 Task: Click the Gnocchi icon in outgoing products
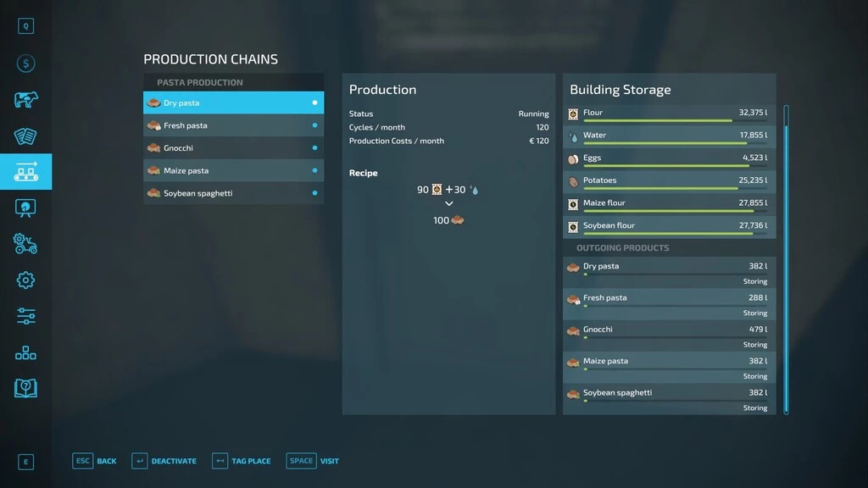click(x=573, y=331)
